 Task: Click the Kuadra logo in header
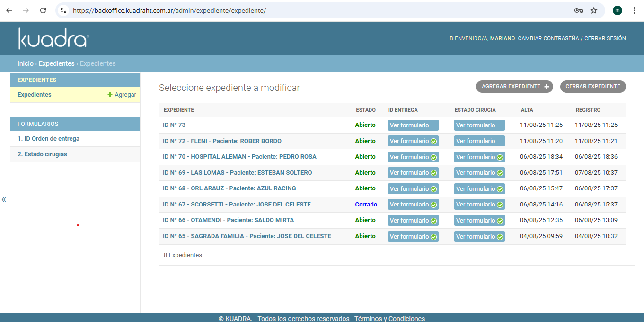coord(53,38)
